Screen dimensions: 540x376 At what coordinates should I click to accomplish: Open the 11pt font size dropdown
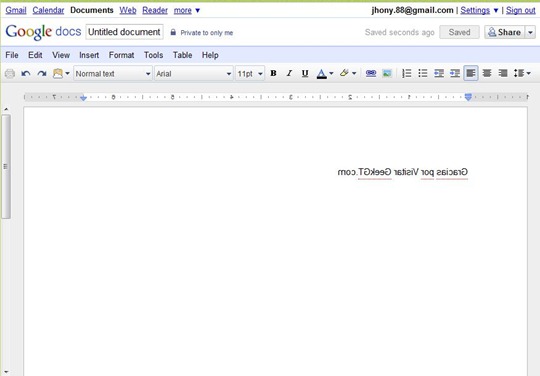point(250,74)
